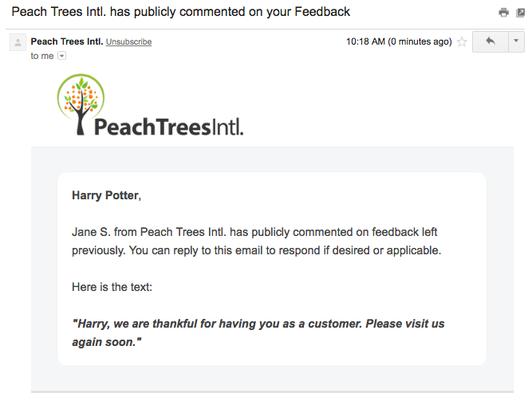Show details dropdown next to 'to me'
532x393 pixels.
61,56
